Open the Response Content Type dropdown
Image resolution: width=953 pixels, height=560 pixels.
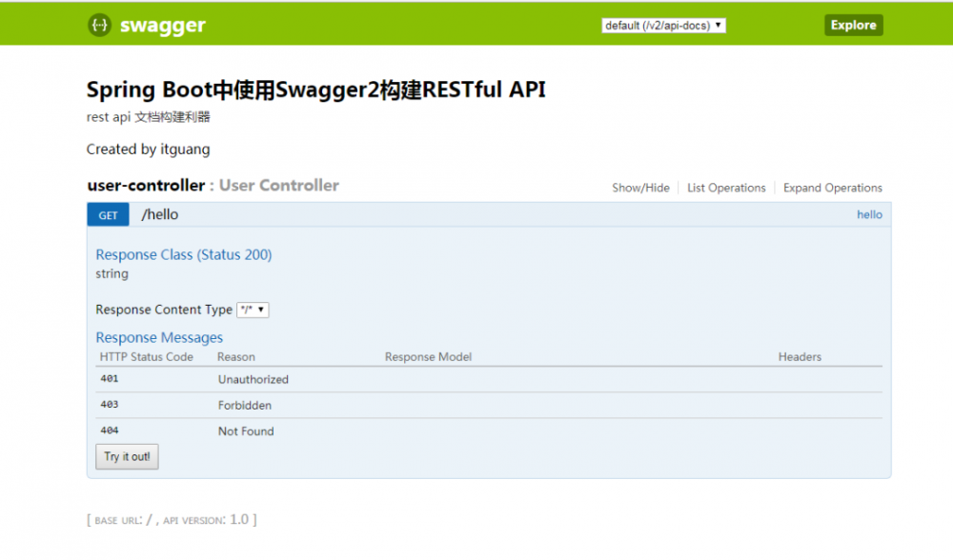tap(253, 310)
